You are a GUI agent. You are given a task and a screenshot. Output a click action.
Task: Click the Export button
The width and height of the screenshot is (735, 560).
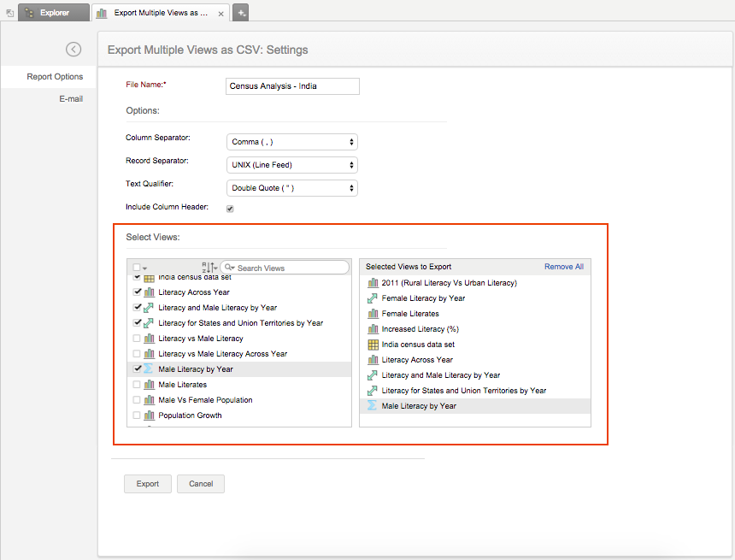click(x=148, y=484)
